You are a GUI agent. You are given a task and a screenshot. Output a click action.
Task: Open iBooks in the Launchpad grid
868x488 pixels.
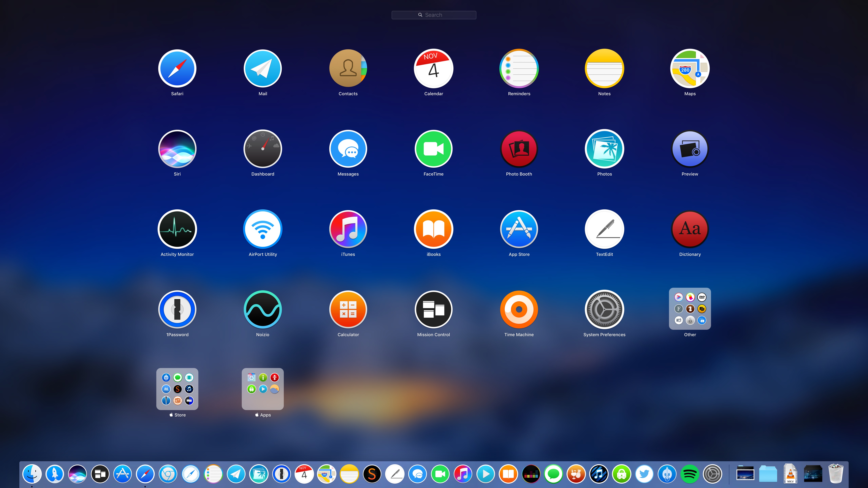(x=434, y=229)
